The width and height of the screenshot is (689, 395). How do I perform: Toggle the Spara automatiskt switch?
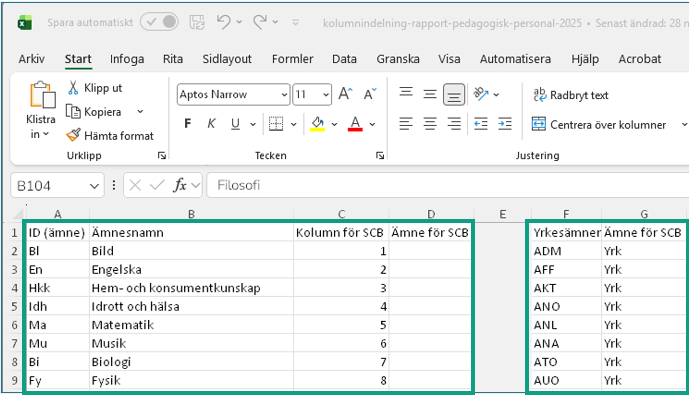pyautogui.click(x=159, y=22)
